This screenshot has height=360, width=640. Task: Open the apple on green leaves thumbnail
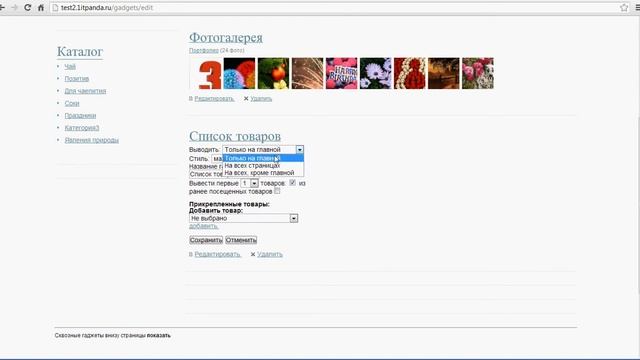273,73
